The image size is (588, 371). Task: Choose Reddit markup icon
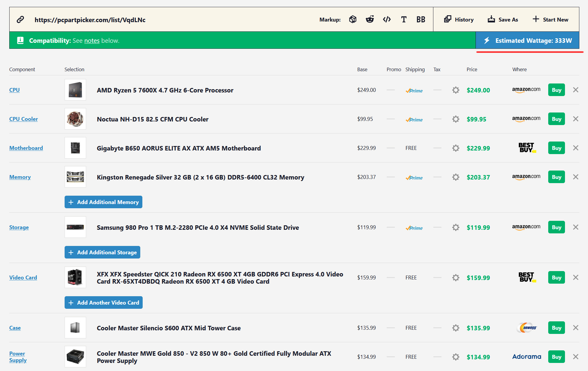[370, 19]
